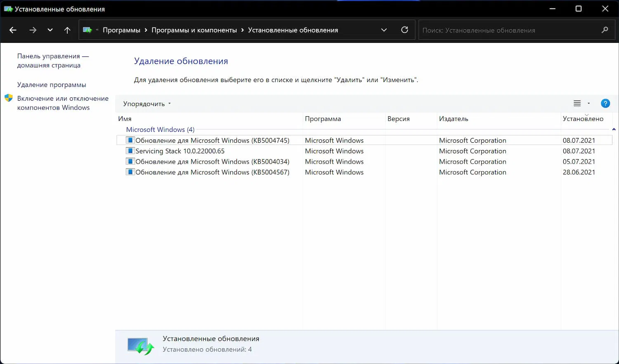Refresh the installed updates list
This screenshot has width=619, height=364.
[x=404, y=30]
